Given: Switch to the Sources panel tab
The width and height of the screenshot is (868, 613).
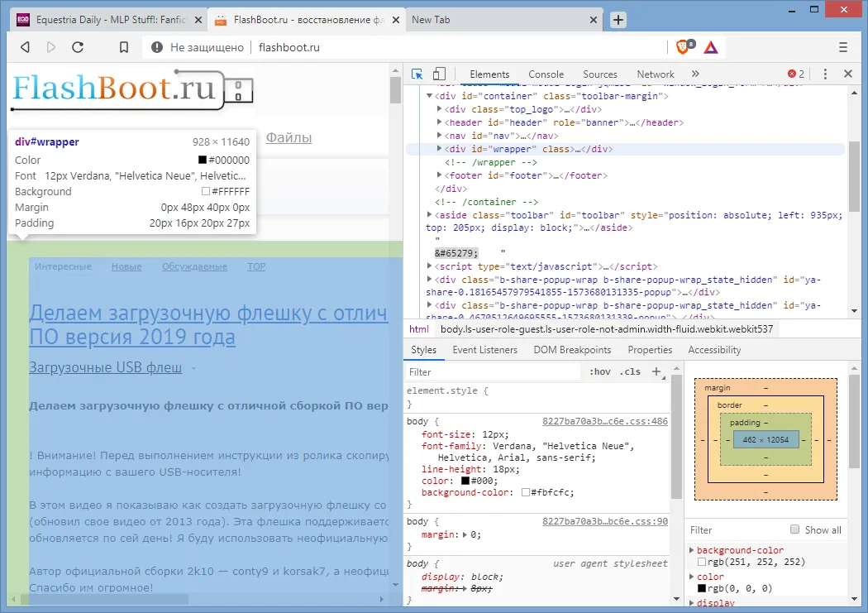Looking at the screenshot, I should tap(599, 74).
